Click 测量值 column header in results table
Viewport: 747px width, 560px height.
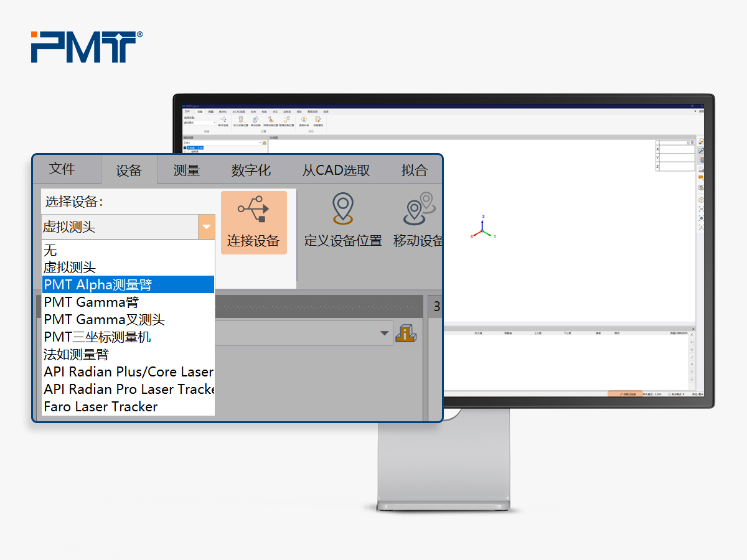(x=508, y=334)
